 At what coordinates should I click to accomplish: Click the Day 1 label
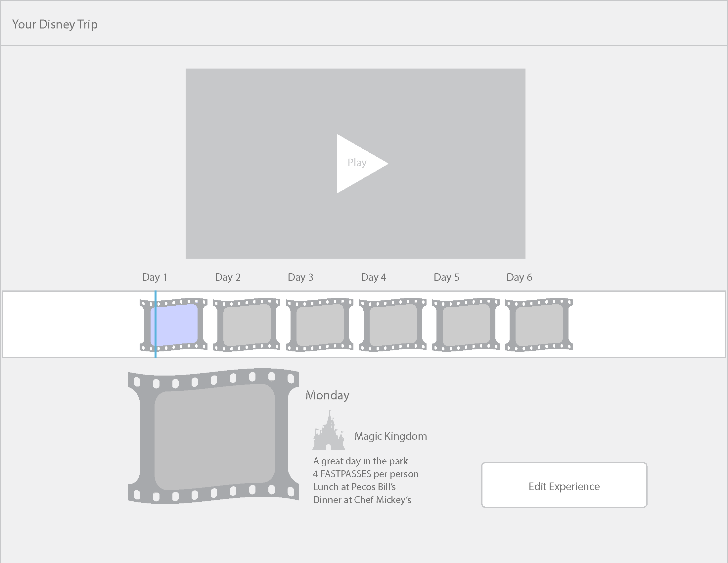pyautogui.click(x=155, y=277)
